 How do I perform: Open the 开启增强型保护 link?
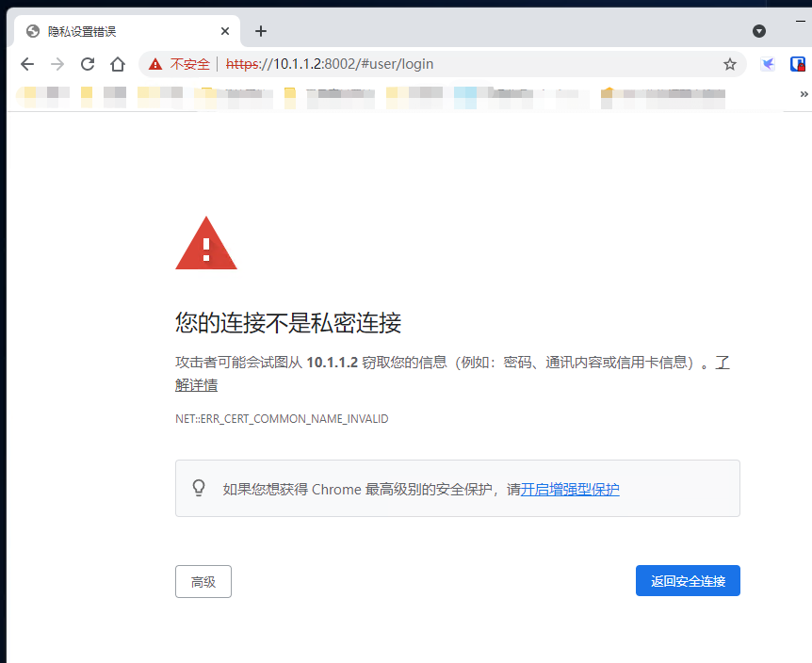[569, 489]
